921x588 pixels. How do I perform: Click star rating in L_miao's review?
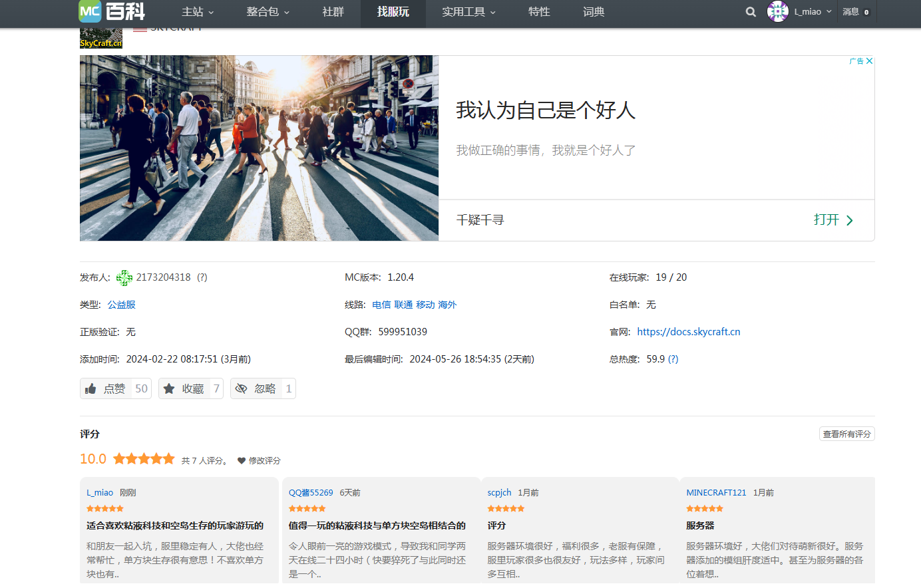click(x=105, y=508)
